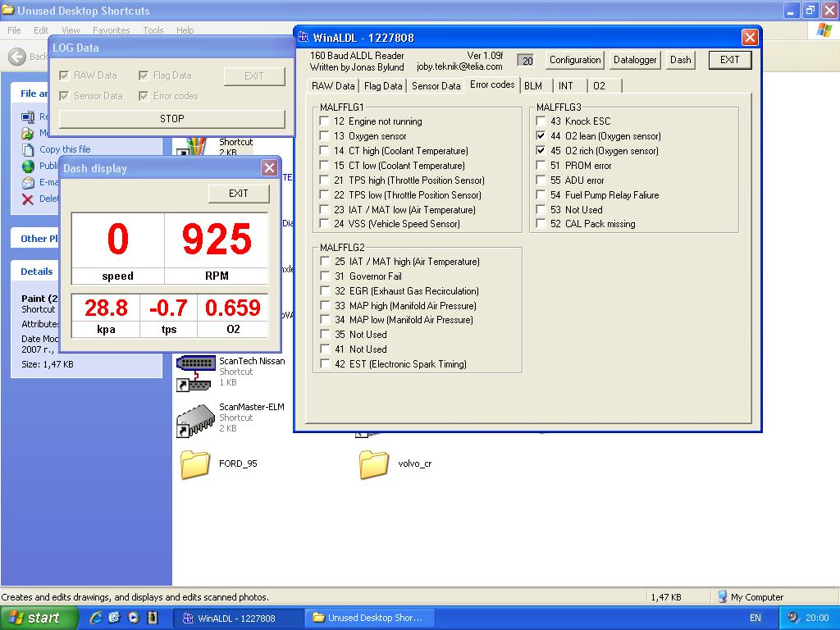Toggle code 51 PROM error checkbox

[541, 166]
